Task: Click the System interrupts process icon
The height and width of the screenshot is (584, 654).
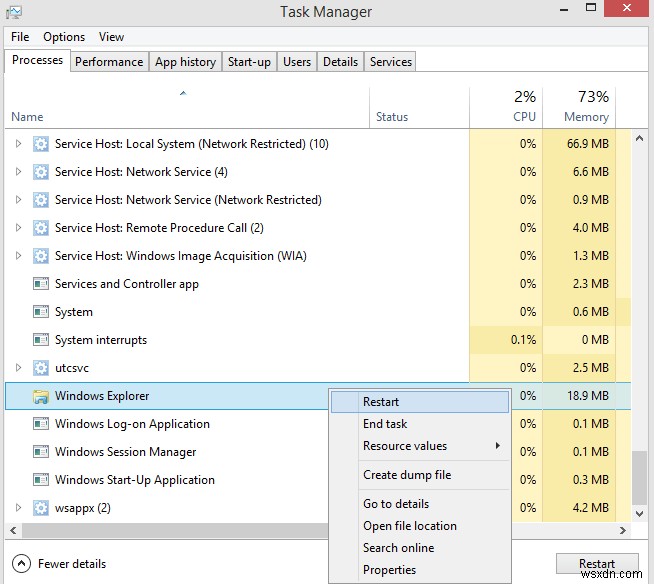Action: (40, 340)
